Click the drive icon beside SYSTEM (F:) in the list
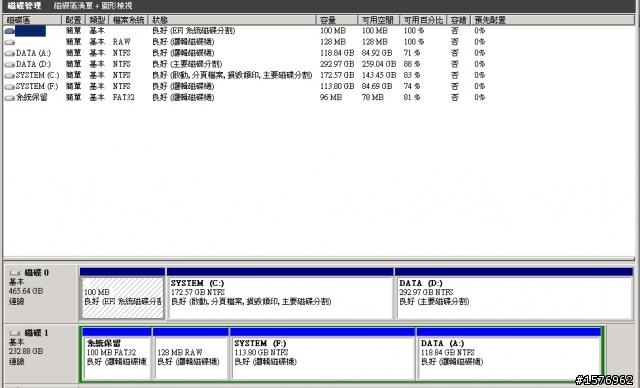This screenshot has height=388, width=640. [x=9, y=86]
